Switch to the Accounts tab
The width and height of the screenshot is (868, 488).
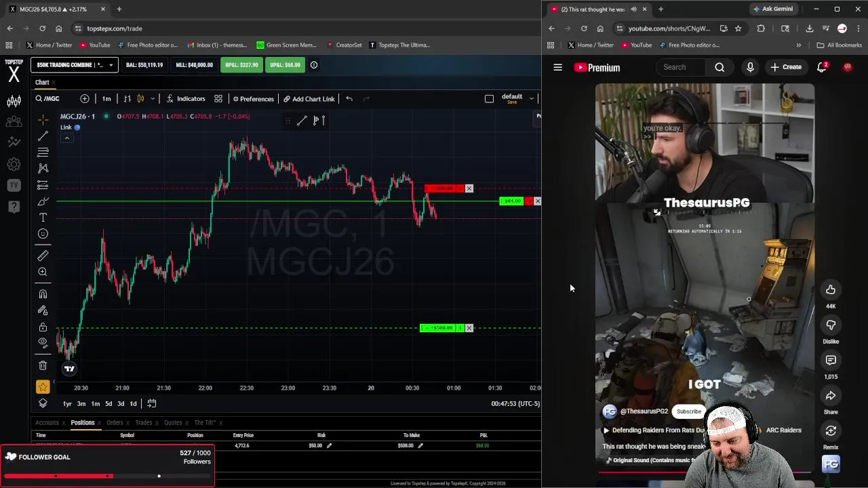pos(47,423)
